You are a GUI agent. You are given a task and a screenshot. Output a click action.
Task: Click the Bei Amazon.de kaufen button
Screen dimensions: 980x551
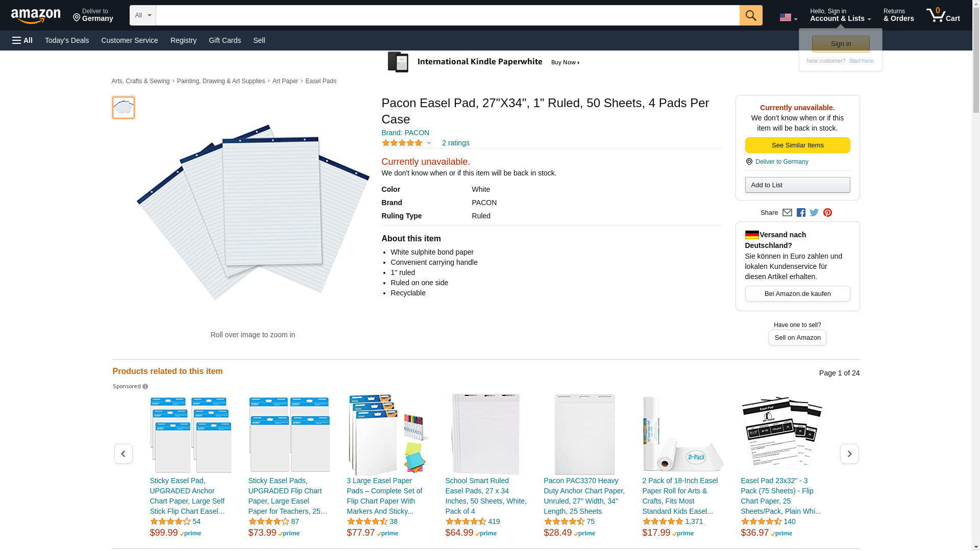797,293
